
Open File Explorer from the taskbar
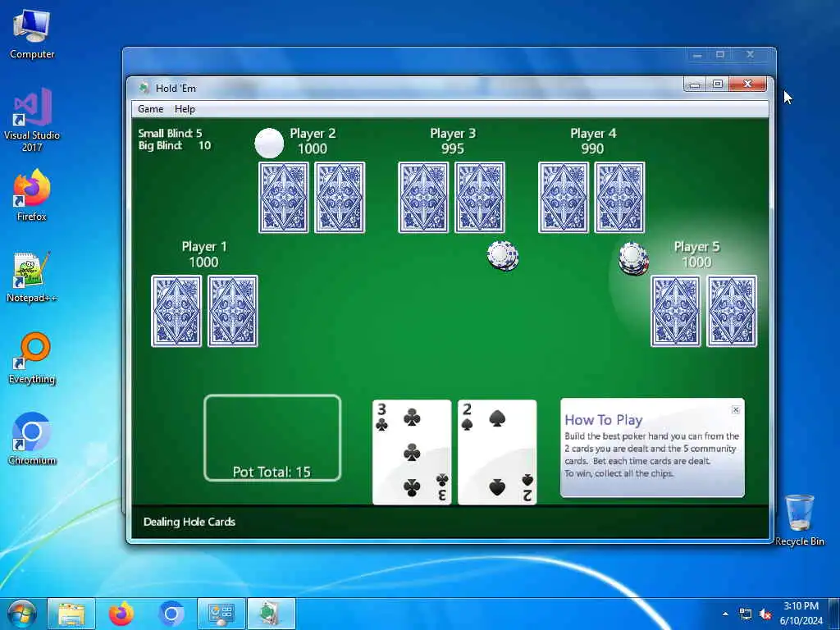pyautogui.click(x=71, y=614)
